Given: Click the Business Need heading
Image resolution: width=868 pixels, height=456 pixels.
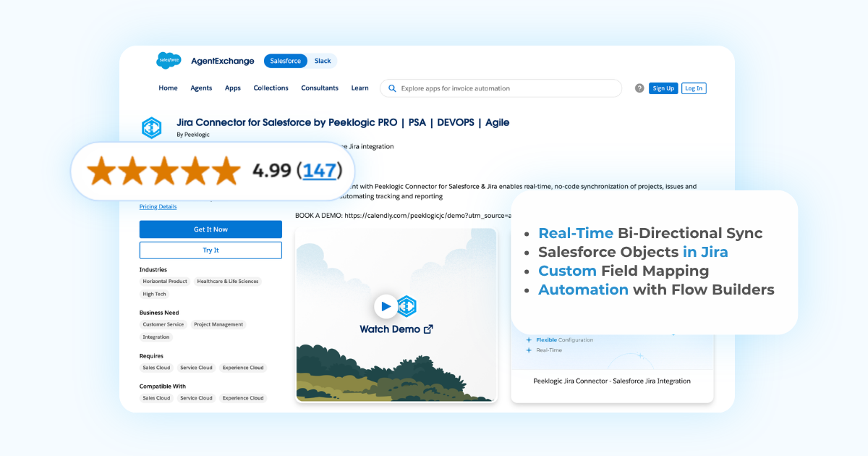Looking at the screenshot, I should [159, 313].
